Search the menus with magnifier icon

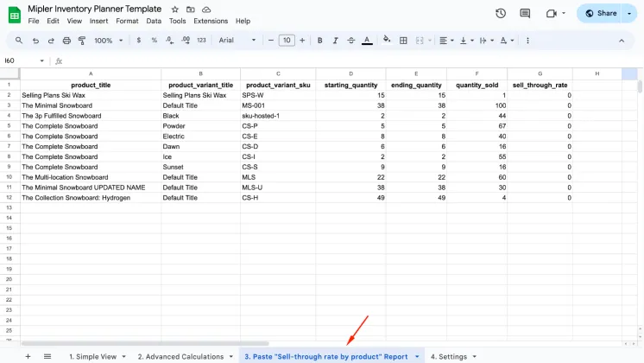point(19,41)
